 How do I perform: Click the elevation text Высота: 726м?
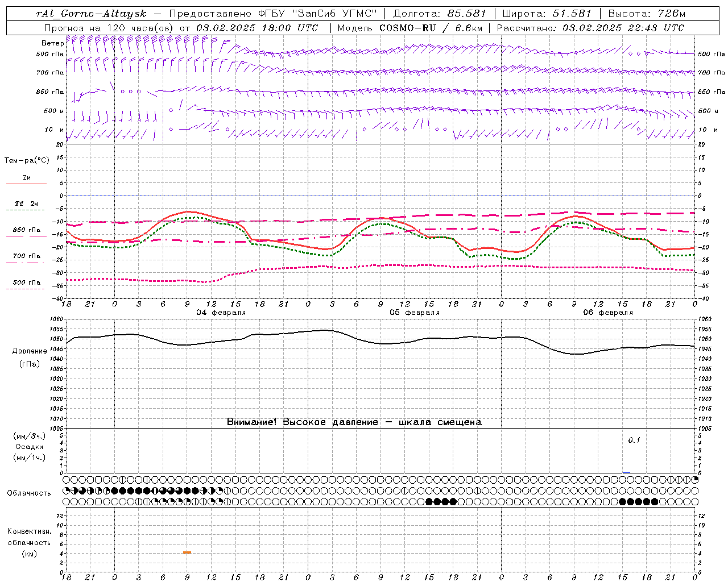coord(647,14)
